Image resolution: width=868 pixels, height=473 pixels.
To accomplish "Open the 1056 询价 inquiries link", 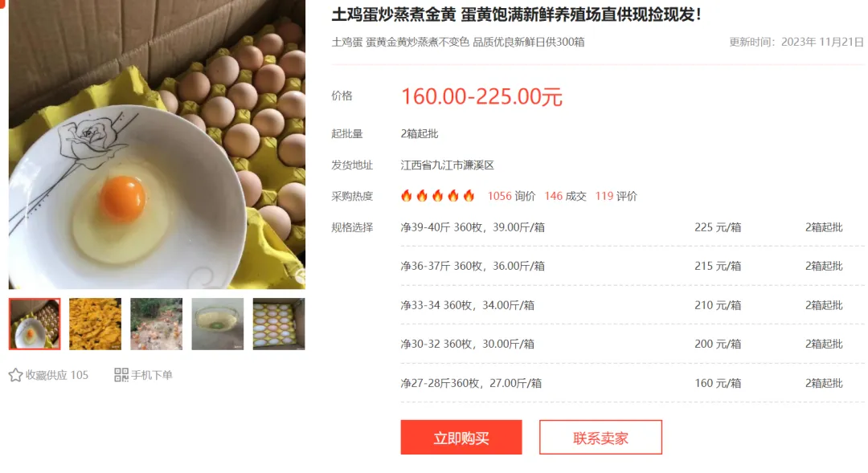I will click(511, 197).
